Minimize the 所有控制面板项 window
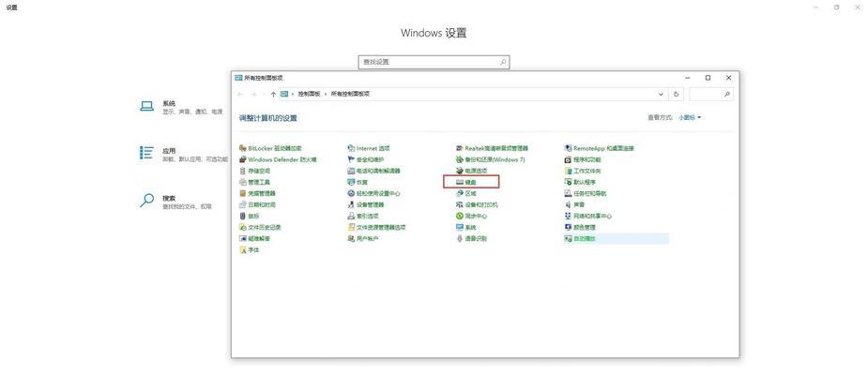This screenshot has height=375, width=868. 688,78
